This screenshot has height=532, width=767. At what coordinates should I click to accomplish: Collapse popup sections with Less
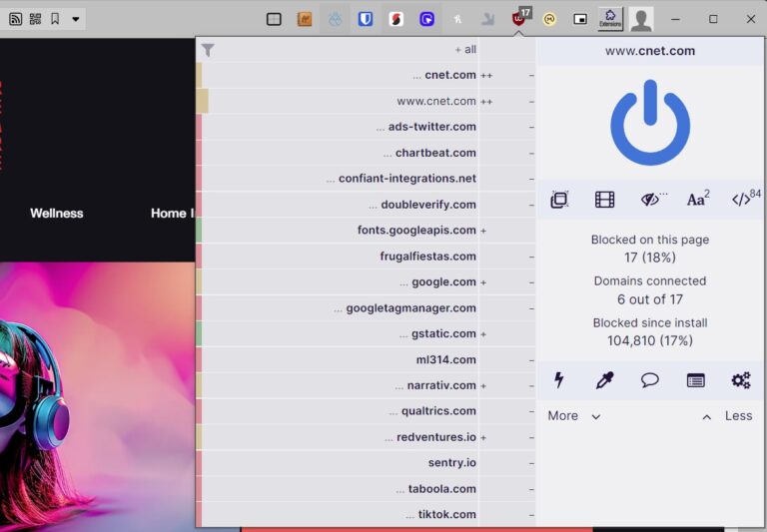pos(727,416)
